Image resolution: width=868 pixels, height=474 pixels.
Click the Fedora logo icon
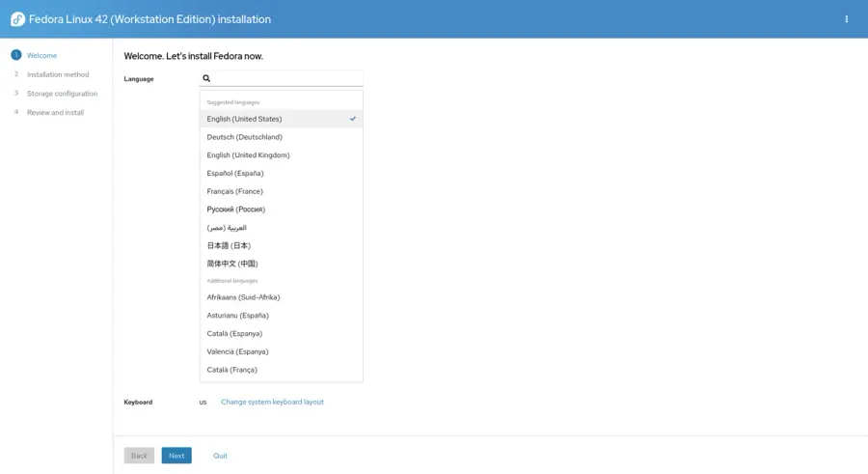click(x=17, y=19)
